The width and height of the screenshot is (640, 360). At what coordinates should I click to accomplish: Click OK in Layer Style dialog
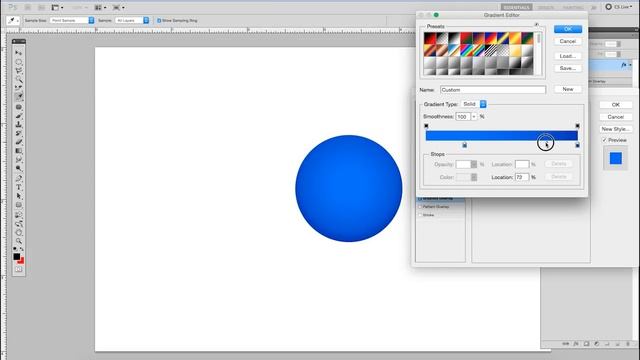[x=616, y=105]
